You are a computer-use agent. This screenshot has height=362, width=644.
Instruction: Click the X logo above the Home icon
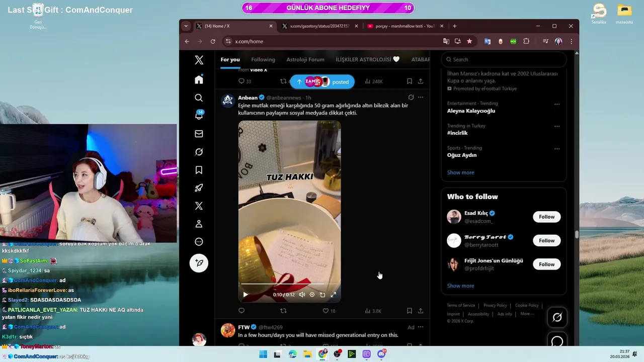pos(199,60)
